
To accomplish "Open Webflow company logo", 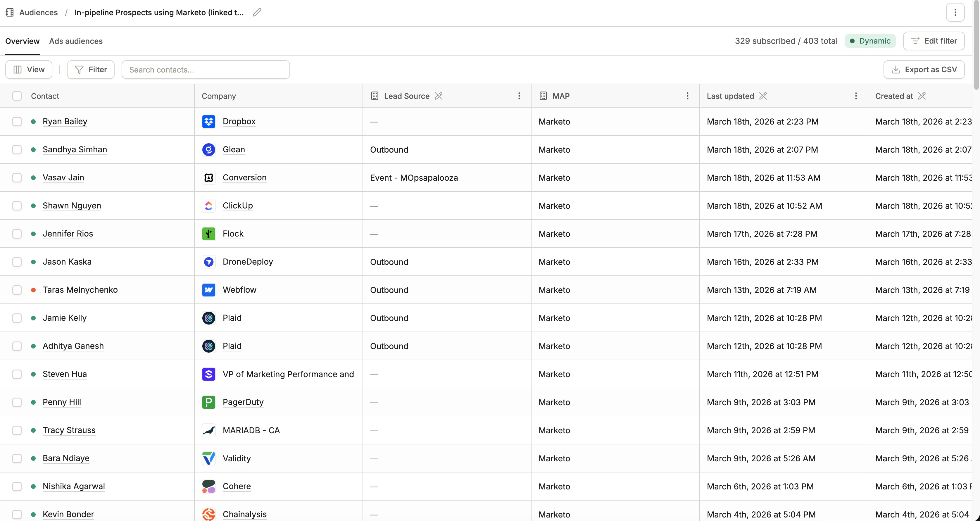I will 208,290.
